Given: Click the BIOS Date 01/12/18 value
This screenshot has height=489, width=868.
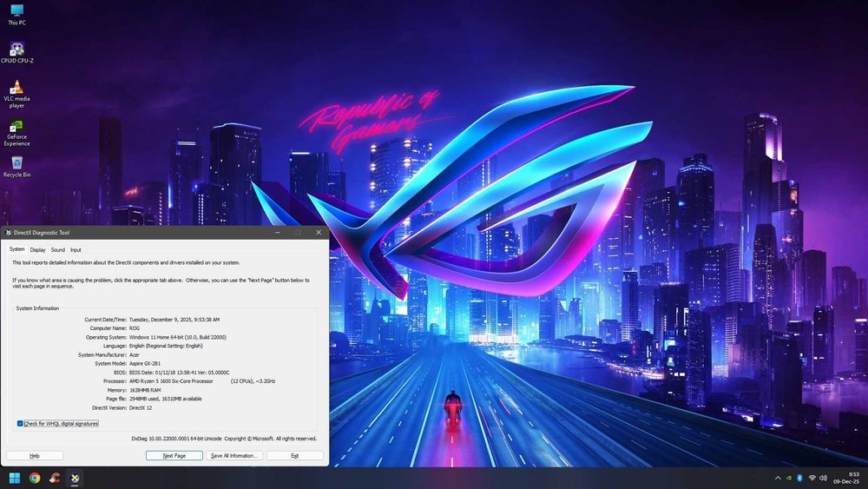Looking at the screenshot, I should coord(180,373).
